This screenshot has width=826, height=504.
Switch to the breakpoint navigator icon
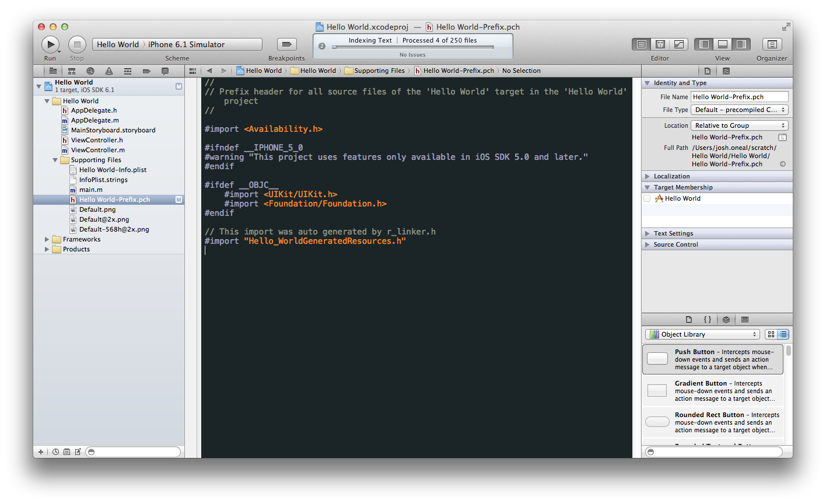146,71
